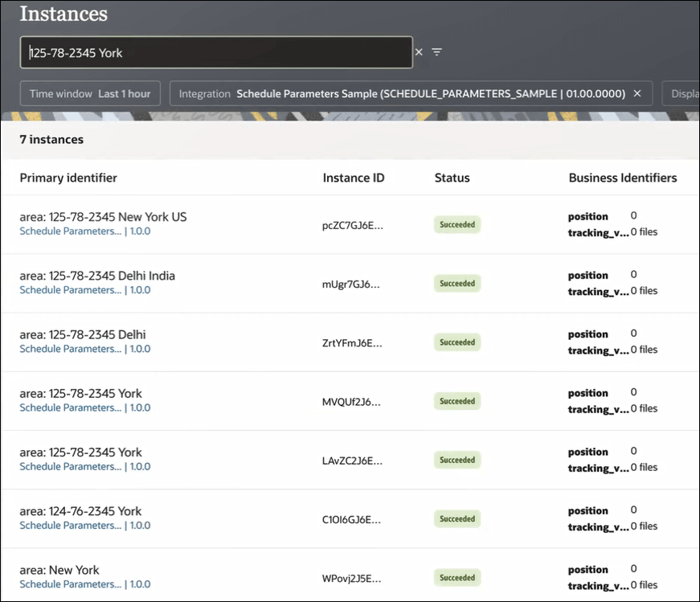Image resolution: width=700 pixels, height=602 pixels.
Task: Click the Primary identifier column header
Action: coord(68,178)
